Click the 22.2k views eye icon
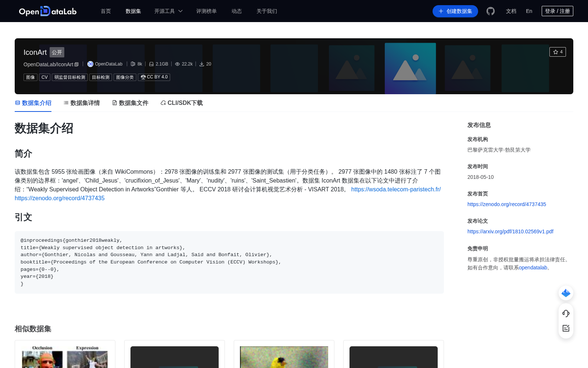 point(178,64)
